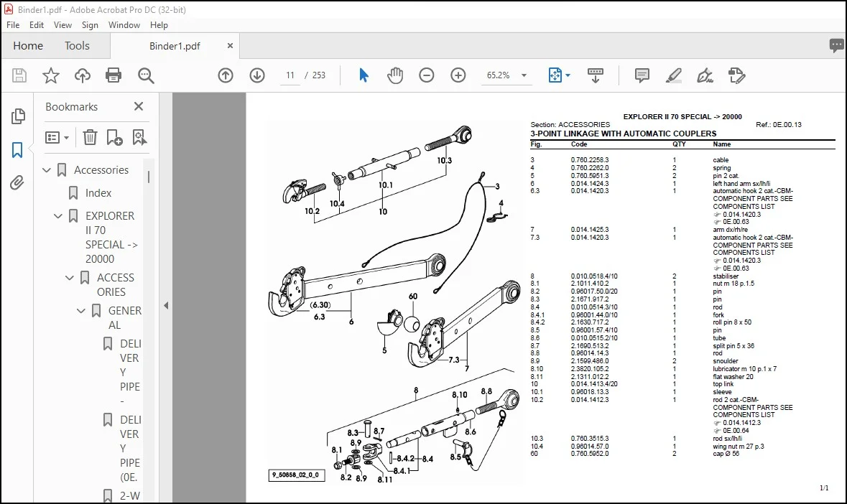Click the 'top link' part name
The height and width of the screenshot is (504, 847).
pyautogui.click(x=723, y=384)
